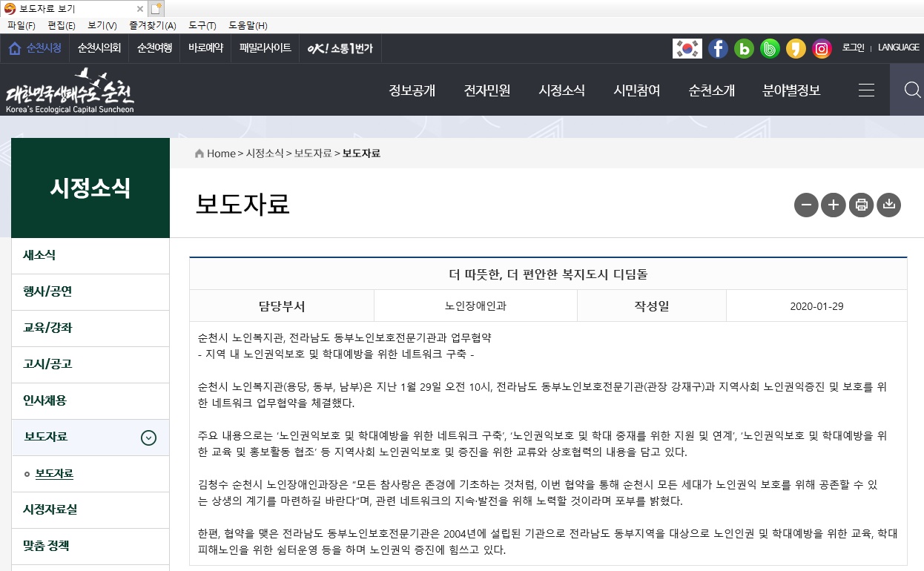Click the green Band social icon
Image resolution: width=924 pixels, height=571 pixels.
770,49
